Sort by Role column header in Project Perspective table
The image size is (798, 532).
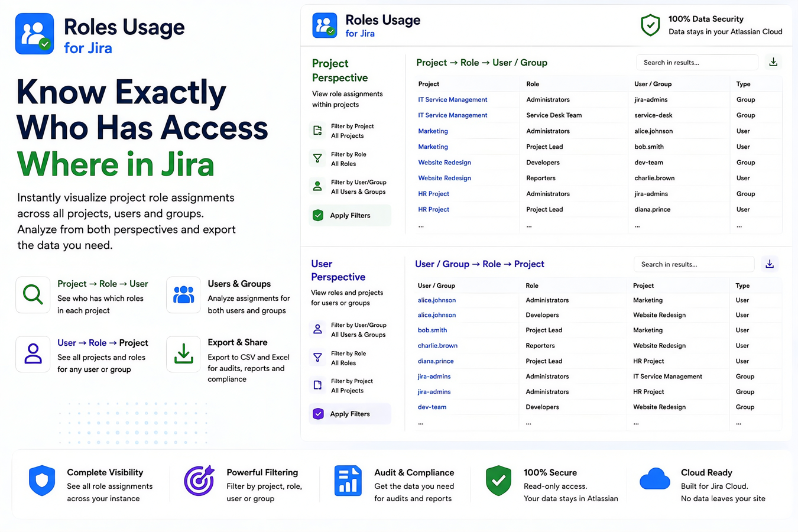click(533, 84)
